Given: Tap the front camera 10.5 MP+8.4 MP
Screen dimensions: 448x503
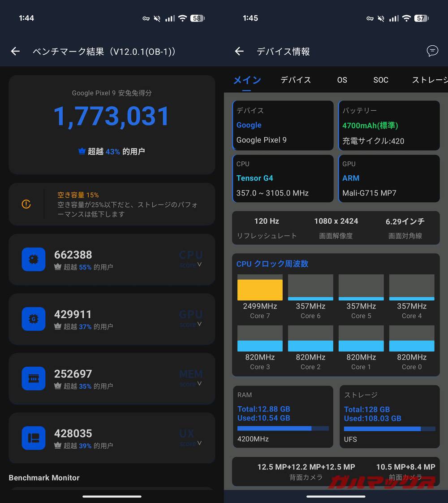Looking at the screenshot, I should click(406, 467).
